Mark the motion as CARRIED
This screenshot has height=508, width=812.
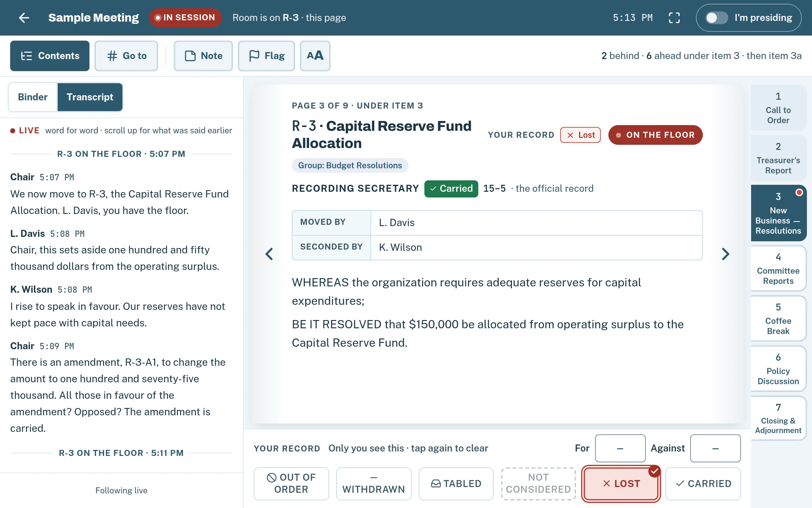pos(703,484)
